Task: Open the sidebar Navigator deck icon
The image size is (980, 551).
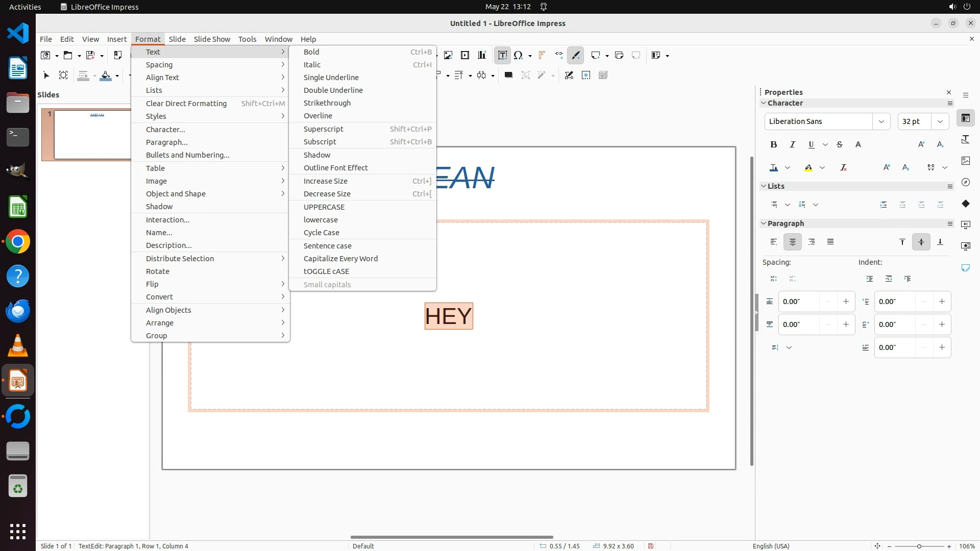Action: [x=966, y=182]
